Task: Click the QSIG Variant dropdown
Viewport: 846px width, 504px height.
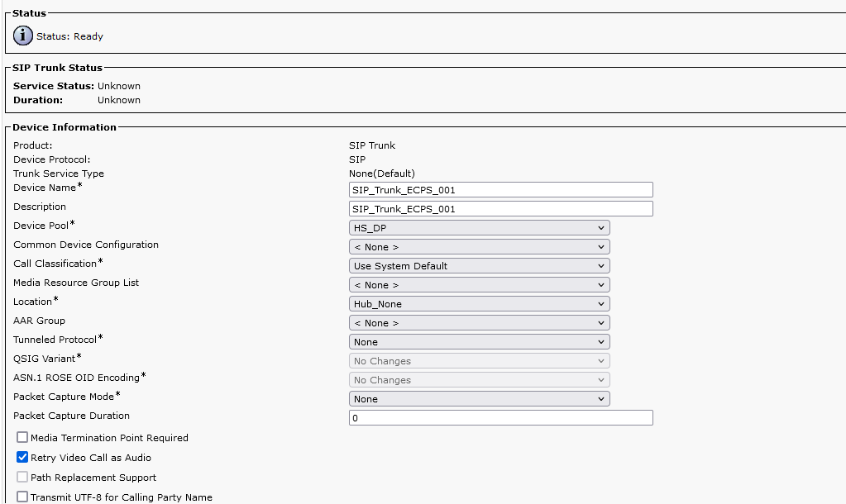Action: (x=479, y=361)
